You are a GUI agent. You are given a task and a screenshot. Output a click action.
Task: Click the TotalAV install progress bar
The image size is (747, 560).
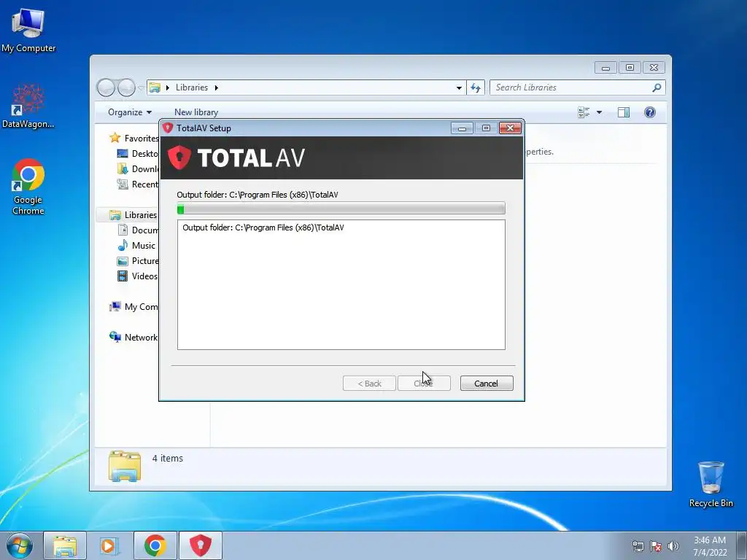coord(341,208)
